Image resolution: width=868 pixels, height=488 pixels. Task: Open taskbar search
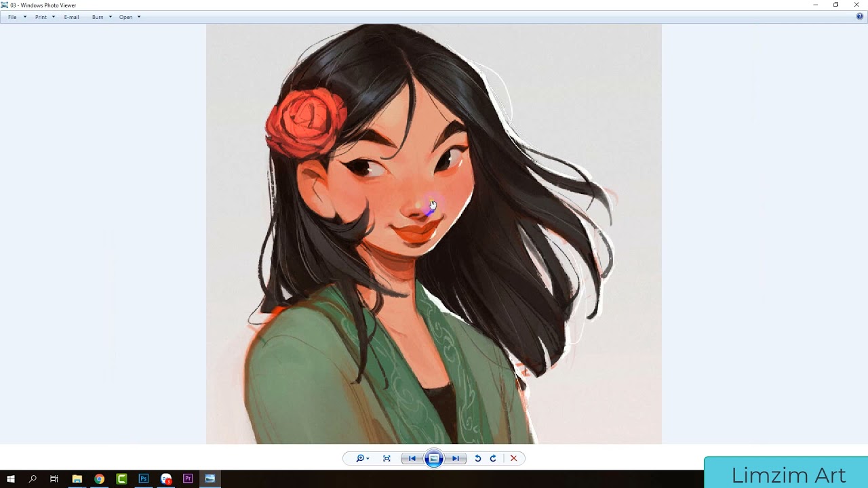(33, 479)
